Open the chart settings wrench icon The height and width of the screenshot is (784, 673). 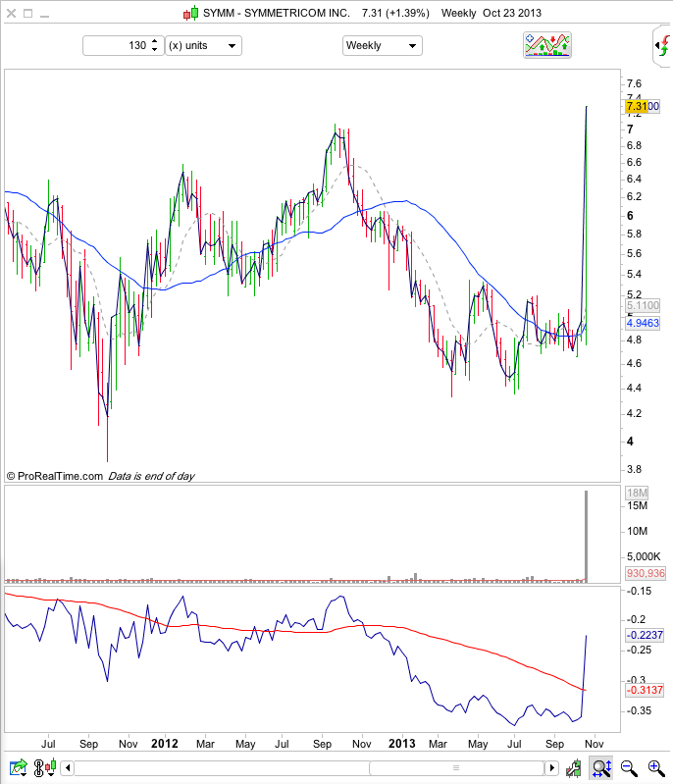click(574, 768)
